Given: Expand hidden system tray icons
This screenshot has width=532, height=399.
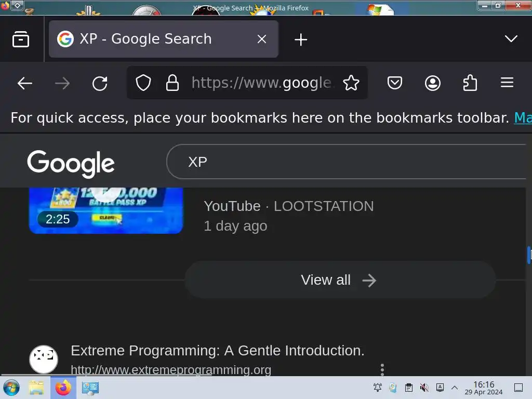Looking at the screenshot, I should [455, 388].
